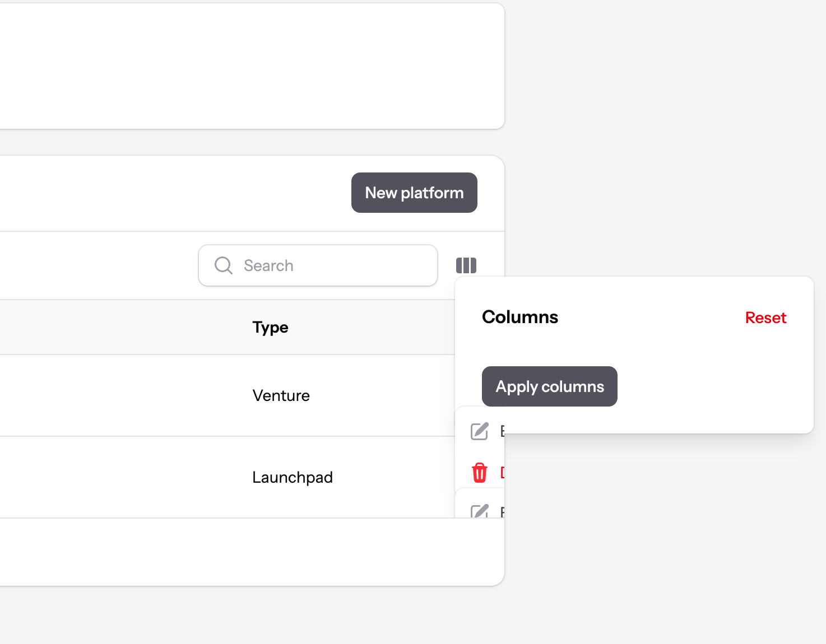Image resolution: width=826 pixels, height=644 pixels.
Task: Click the edit pencil icon for Venture row
Action: coord(480,431)
